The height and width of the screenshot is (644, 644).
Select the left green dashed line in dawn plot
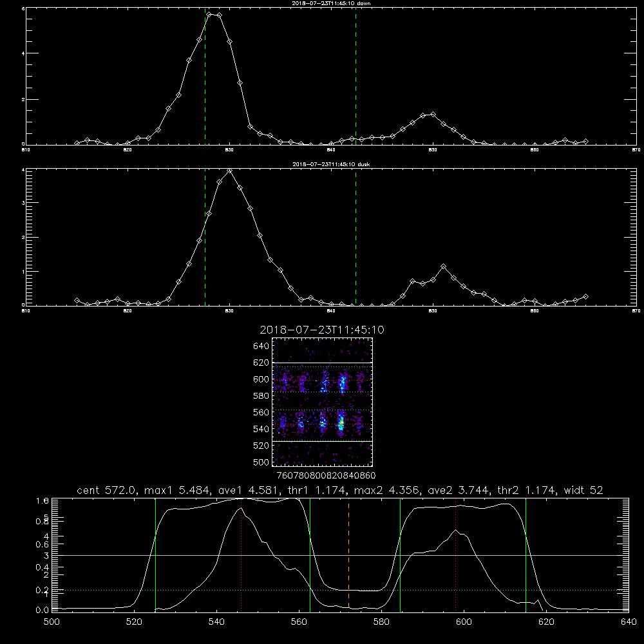(205, 76)
